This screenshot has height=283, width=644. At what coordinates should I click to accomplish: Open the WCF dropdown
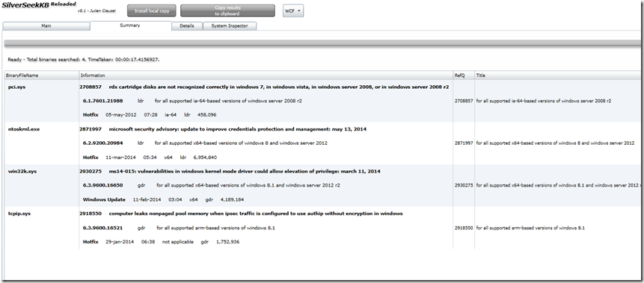point(293,11)
